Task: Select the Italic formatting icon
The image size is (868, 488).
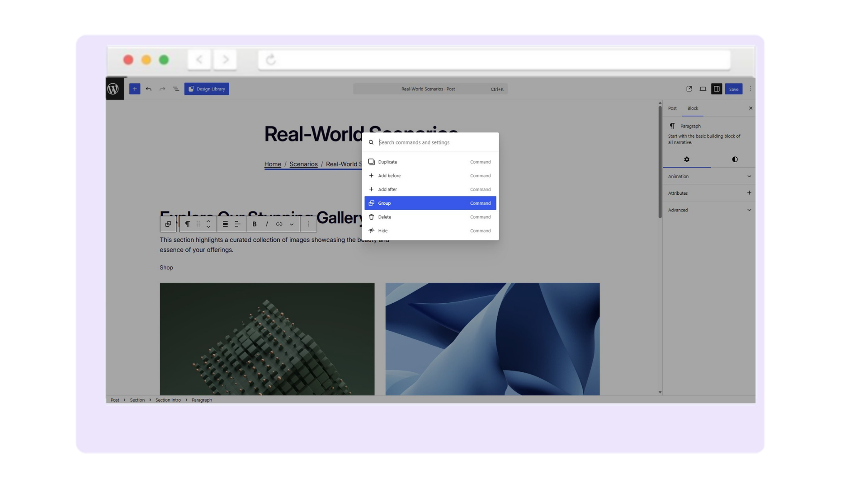Action: coord(267,224)
